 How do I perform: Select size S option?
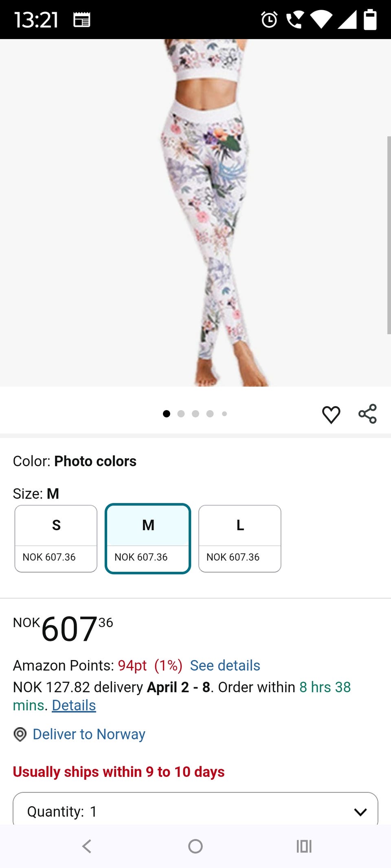(56, 539)
